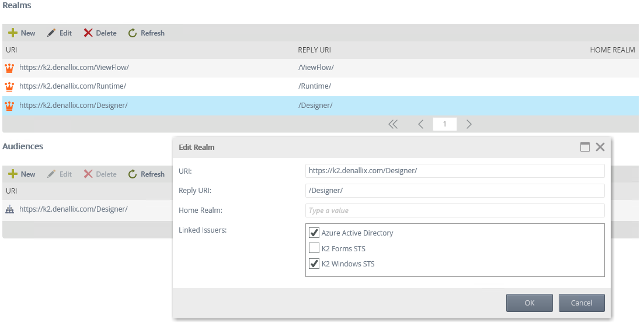Refresh the Realms list

(x=146, y=33)
